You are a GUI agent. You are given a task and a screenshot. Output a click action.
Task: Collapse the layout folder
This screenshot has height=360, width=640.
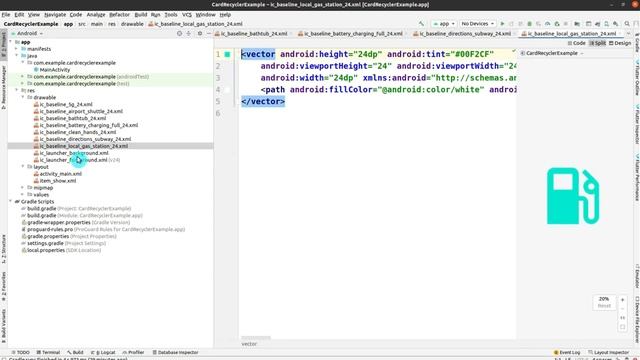click(23, 167)
